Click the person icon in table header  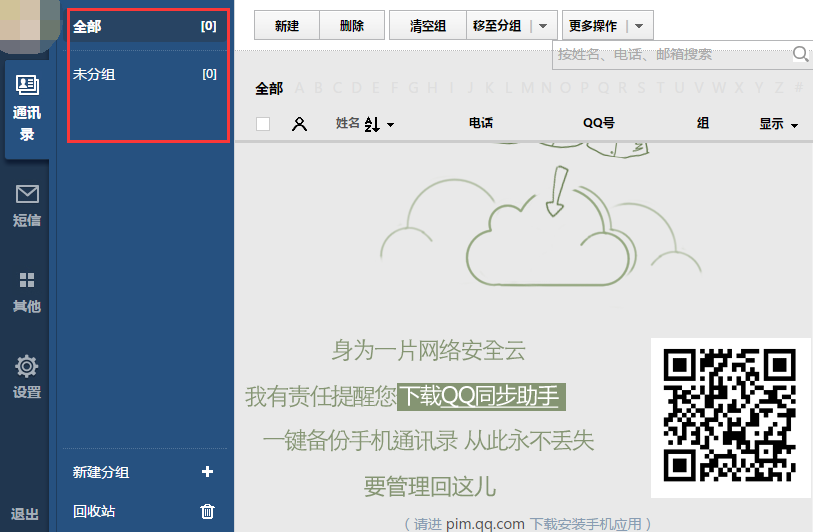point(298,124)
